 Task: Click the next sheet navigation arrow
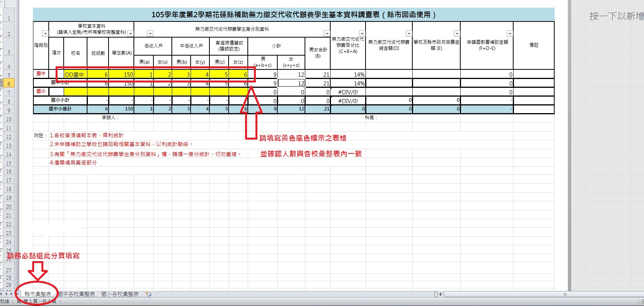click(x=11, y=294)
